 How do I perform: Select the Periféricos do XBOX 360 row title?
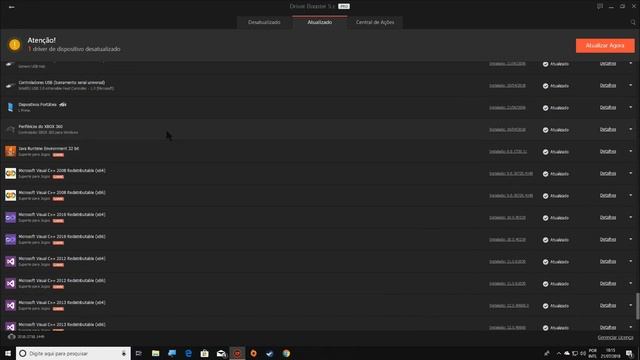click(40, 127)
